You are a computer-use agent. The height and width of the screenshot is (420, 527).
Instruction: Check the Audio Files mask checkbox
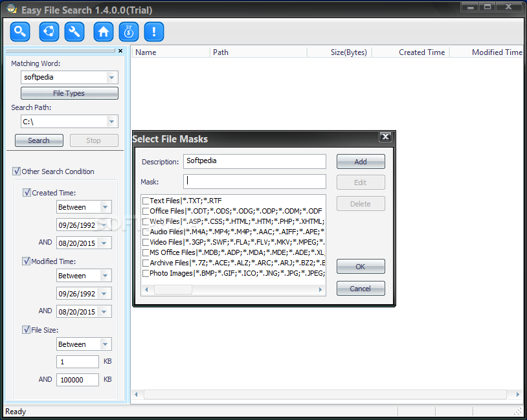point(146,232)
